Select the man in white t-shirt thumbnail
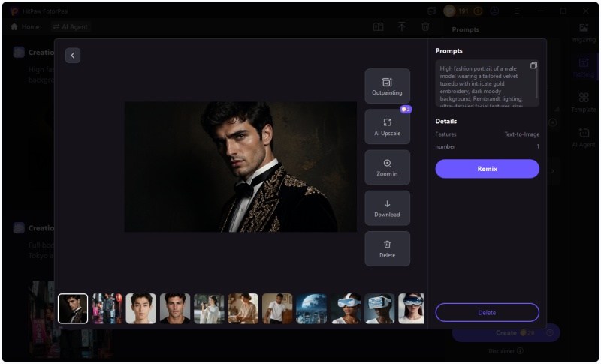The width and height of the screenshot is (601, 364). [x=277, y=309]
